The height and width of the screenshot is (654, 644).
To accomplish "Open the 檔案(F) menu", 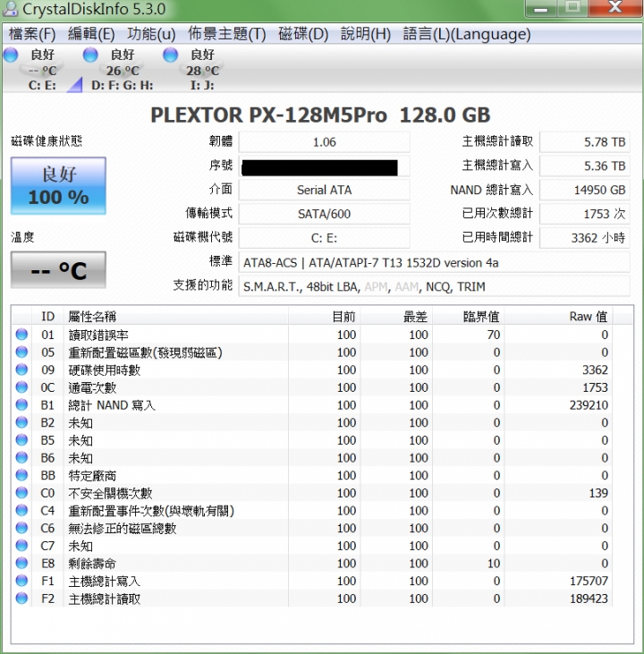I will (32, 34).
